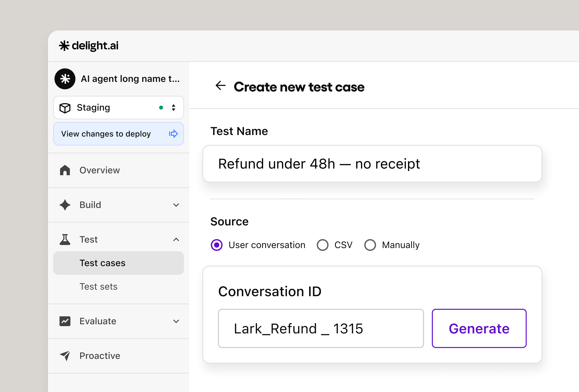Image resolution: width=579 pixels, height=392 pixels.
Task: Click the Staging cube icon
Action: tap(65, 108)
